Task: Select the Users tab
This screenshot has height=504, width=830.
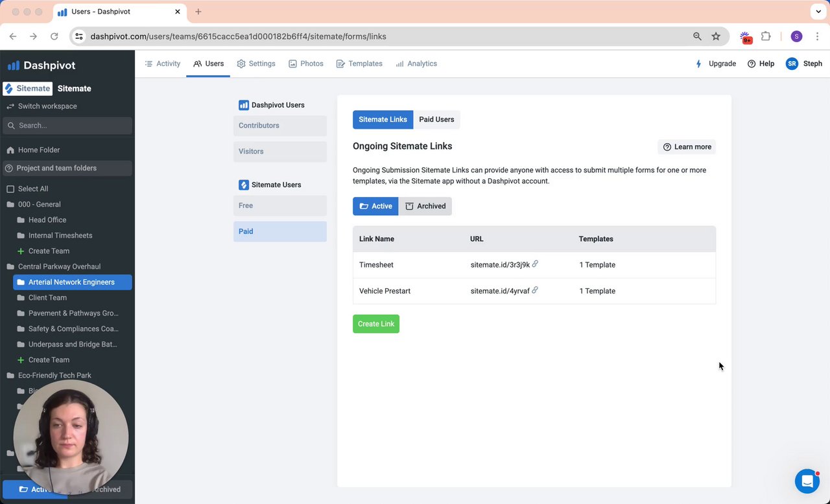Action: click(208, 63)
